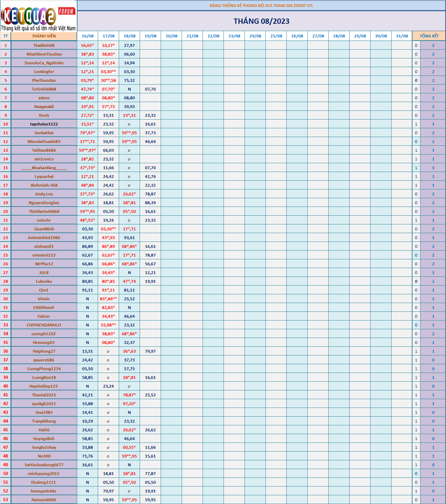This screenshot has width=446, height=504.
Task: Select member name tapchoiso1122
Action: coord(44,124)
